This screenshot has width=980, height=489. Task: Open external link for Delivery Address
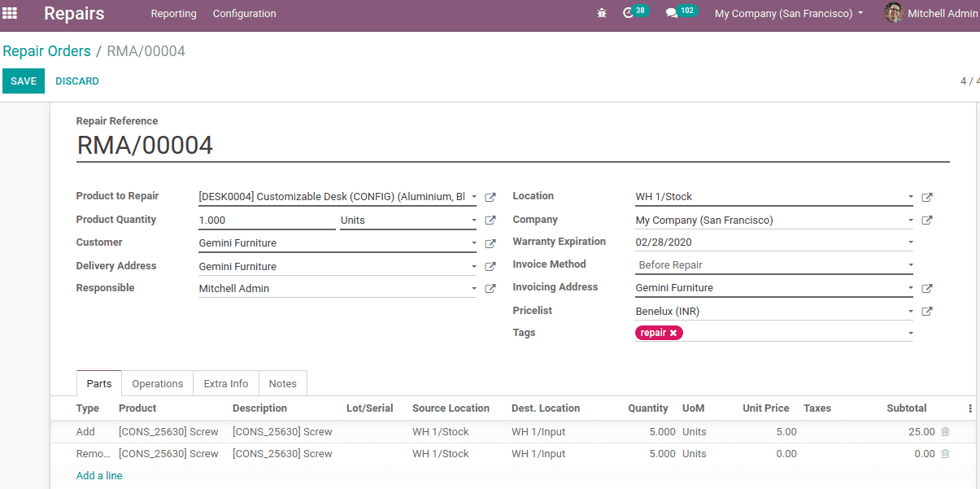point(490,266)
